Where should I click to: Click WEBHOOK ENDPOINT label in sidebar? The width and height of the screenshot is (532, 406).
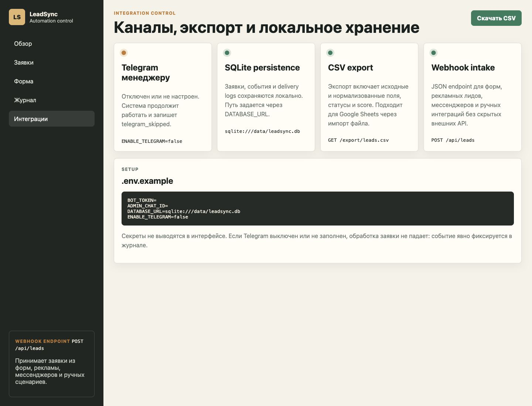coord(42,341)
